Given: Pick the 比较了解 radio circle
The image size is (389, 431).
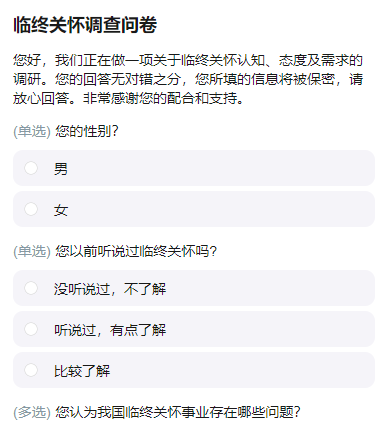Looking at the screenshot, I should click(31, 370).
